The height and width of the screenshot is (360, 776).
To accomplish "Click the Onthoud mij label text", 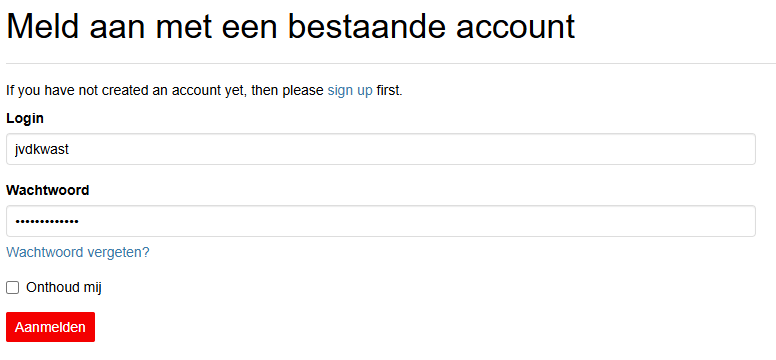I will pyautogui.click(x=64, y=288).
